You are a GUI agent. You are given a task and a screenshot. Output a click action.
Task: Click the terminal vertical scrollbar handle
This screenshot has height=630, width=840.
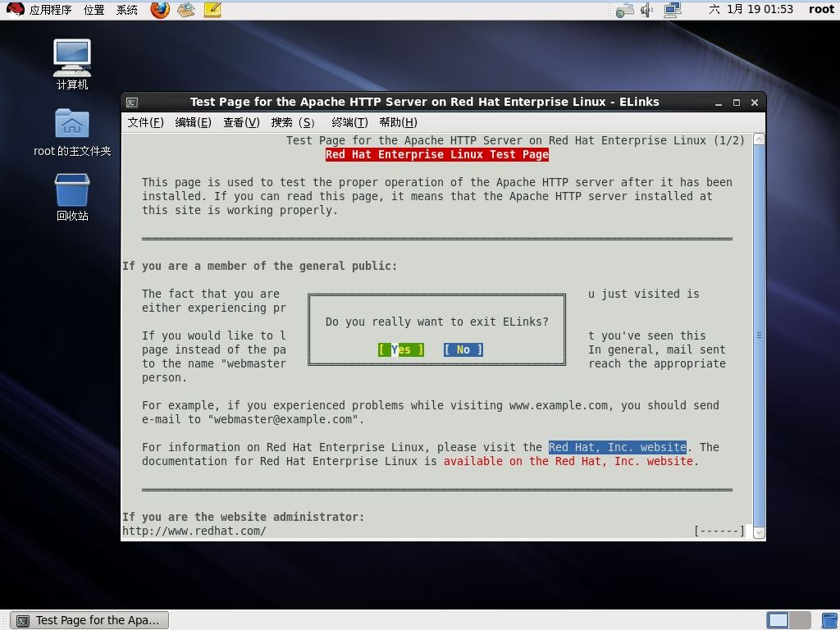click(759, 336)
